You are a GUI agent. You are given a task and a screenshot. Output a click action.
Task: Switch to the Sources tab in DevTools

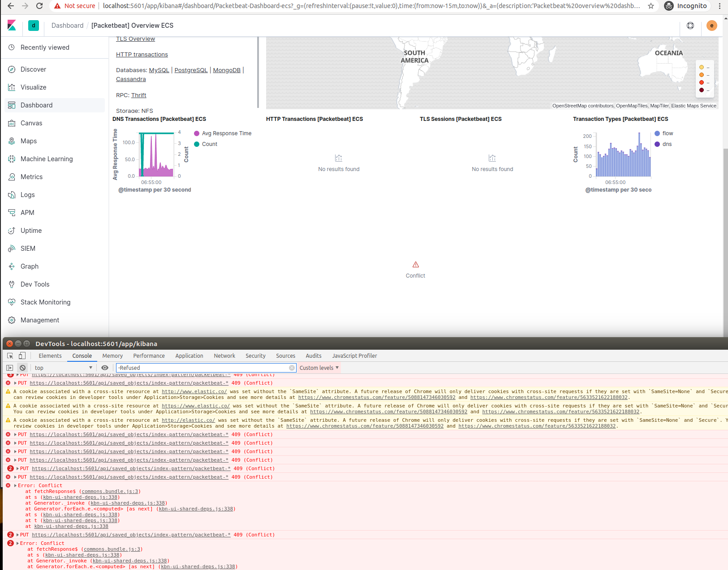[285, 356]
